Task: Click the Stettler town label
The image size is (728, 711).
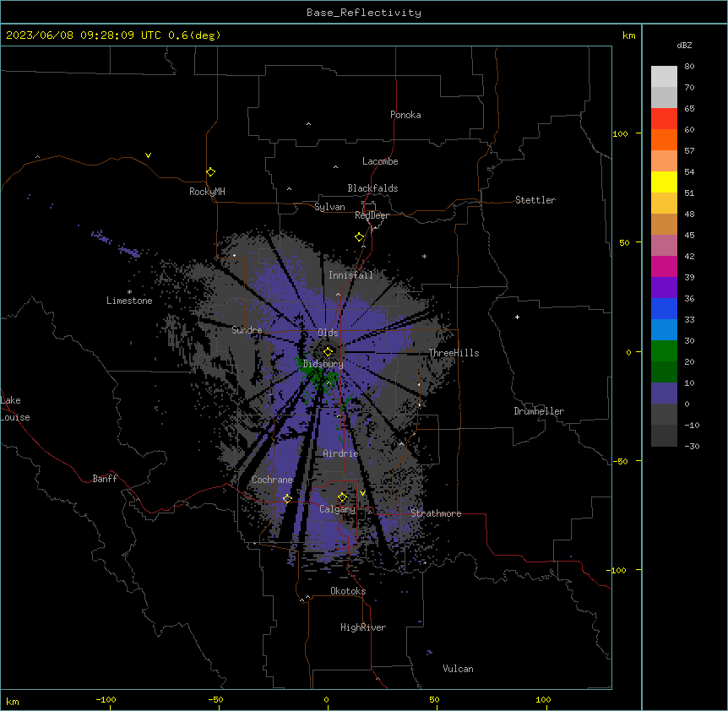Action: click(x=535, y=200)
